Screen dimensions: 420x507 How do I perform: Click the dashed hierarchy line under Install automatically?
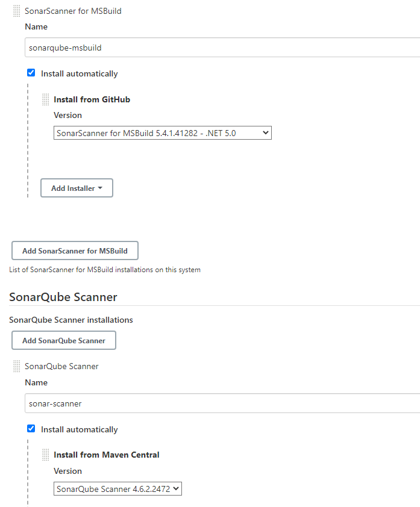tap(28, 138)
